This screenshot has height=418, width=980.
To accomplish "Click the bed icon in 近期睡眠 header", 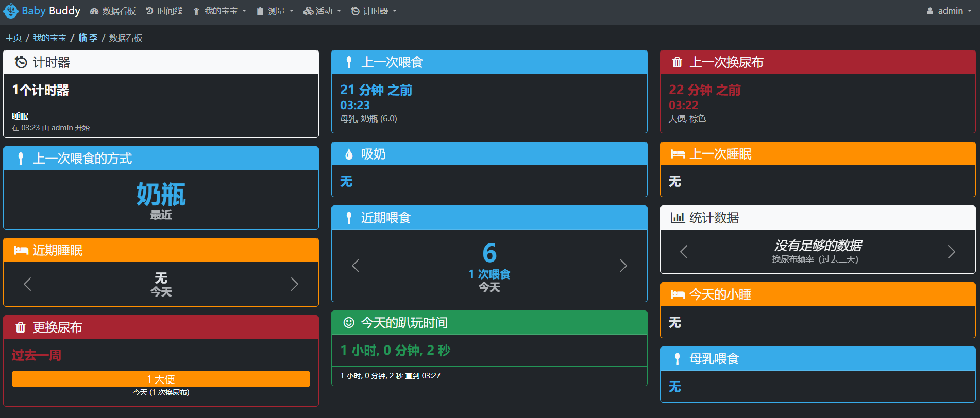I will 21,250.
